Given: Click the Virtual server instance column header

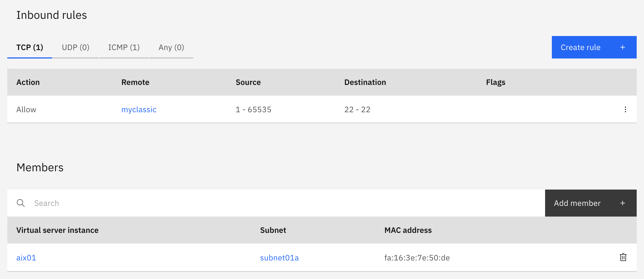Looking at the screenshot, I should [x=57, y=230].
